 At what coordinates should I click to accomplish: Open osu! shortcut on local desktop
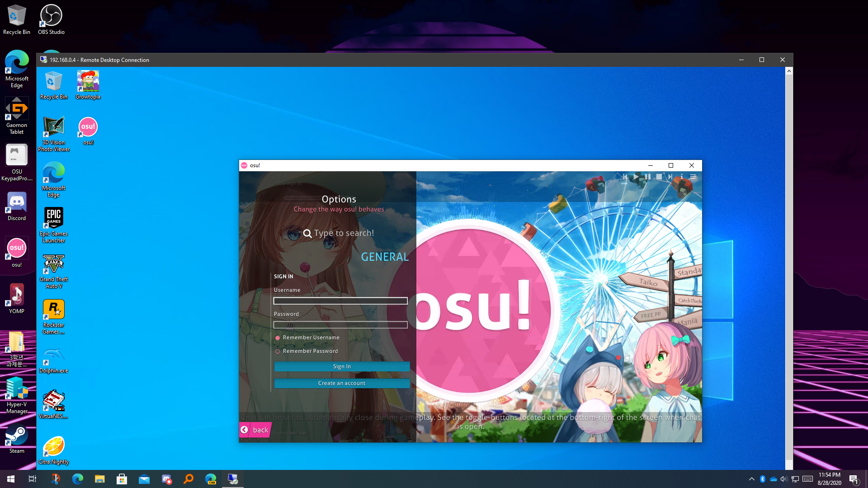point(17,253)
